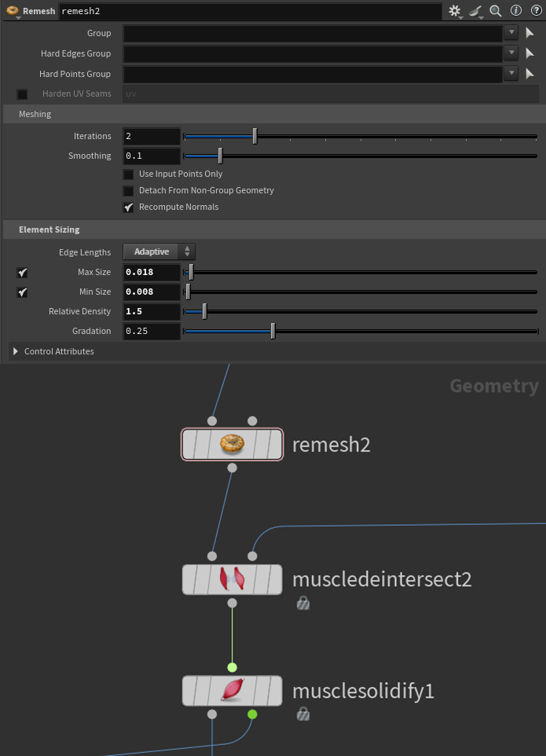The image size is (546, 756).
Task: Disable Recompute Normals checkbox
Action: 128,207
